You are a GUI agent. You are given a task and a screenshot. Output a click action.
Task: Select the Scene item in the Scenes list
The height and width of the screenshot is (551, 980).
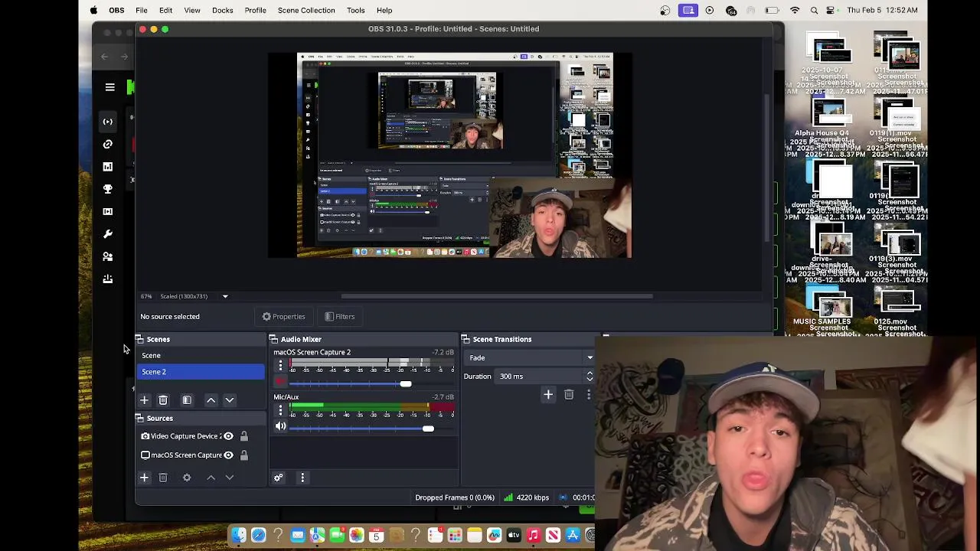(x=201, y=355)
